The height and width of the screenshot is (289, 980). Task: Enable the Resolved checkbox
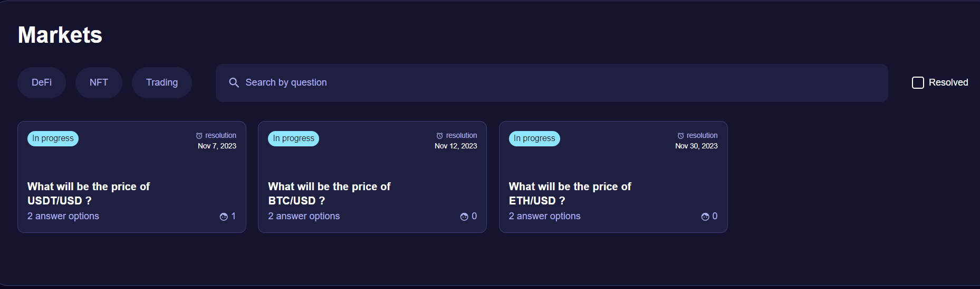click(x=918, y=82)
